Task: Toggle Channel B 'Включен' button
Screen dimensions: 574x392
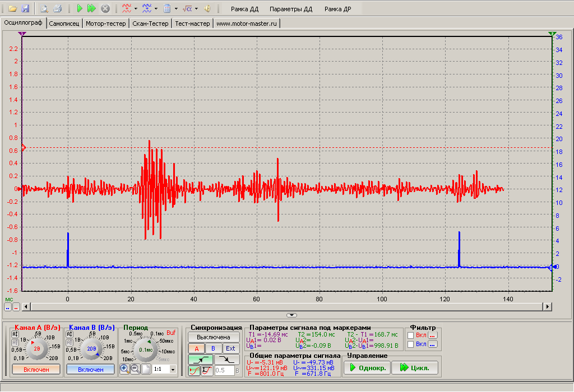Action: pyautogui.click(x=90, y=370)
